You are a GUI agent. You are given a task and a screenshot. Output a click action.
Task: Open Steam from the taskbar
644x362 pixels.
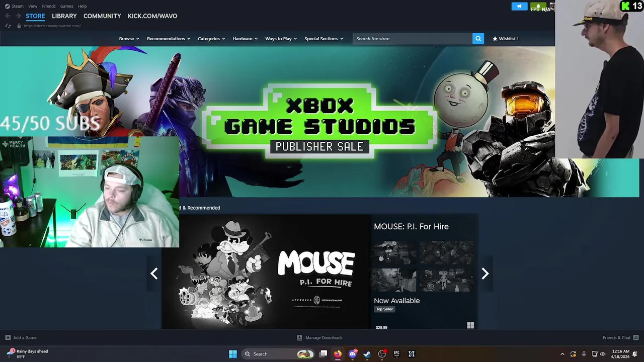[x=367, y=354]
